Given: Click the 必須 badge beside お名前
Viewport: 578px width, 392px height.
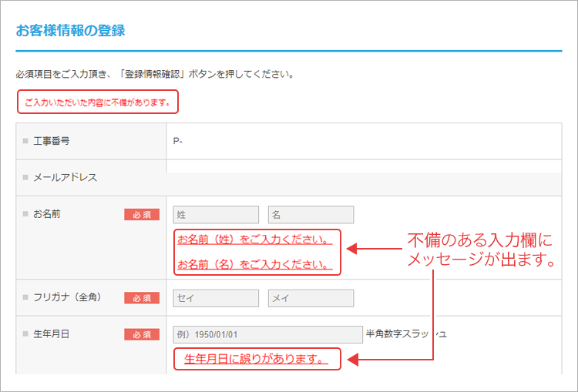Looking at the screenshot, I should click(x=142, y=215).
